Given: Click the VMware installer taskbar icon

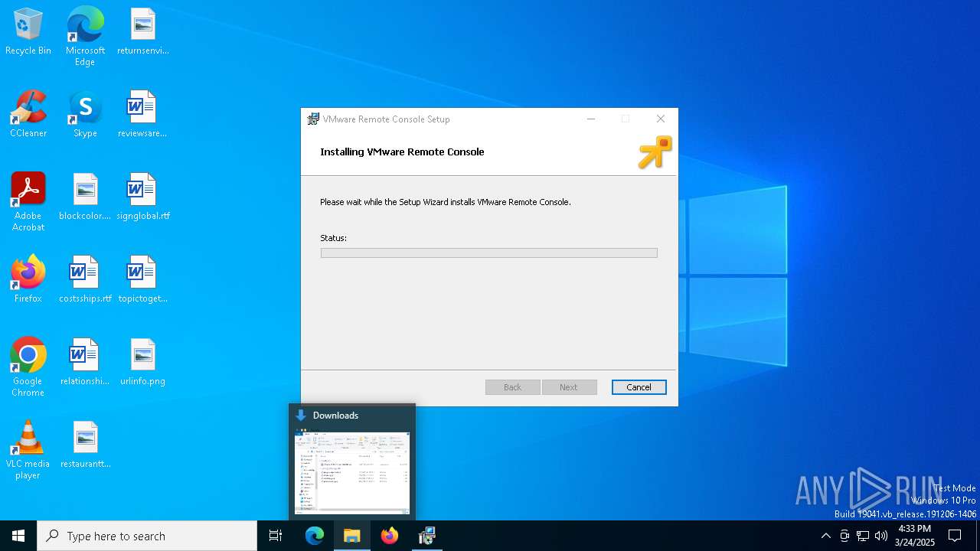Looking at the screenshot, I should tap(427, 536).
